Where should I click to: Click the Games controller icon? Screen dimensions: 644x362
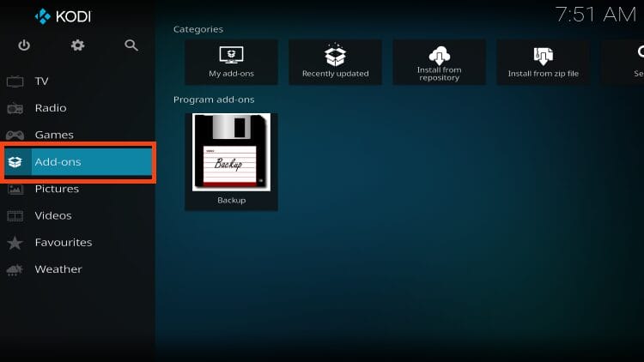click(x=15, y=135)
